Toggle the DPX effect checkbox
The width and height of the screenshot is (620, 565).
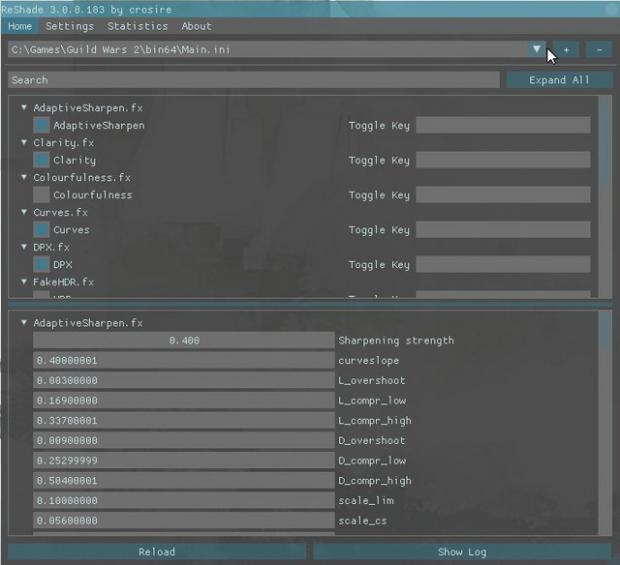[42, 265]
